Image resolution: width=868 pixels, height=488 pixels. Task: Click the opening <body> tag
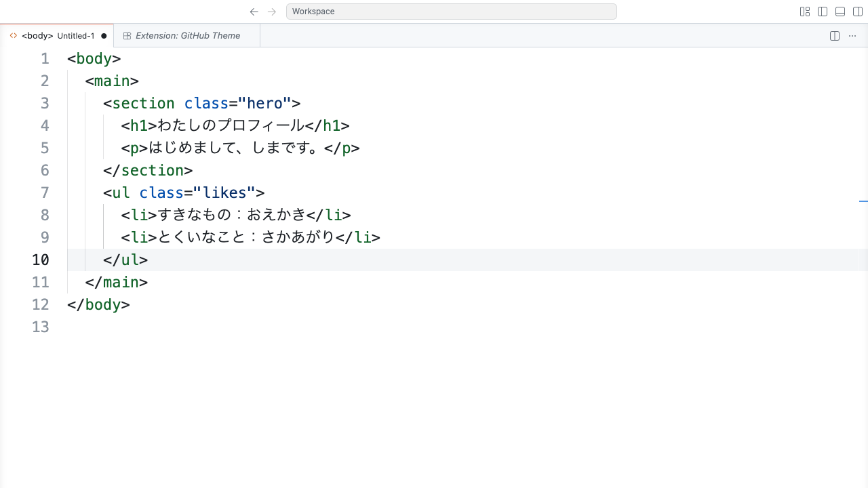pos(94,59)
